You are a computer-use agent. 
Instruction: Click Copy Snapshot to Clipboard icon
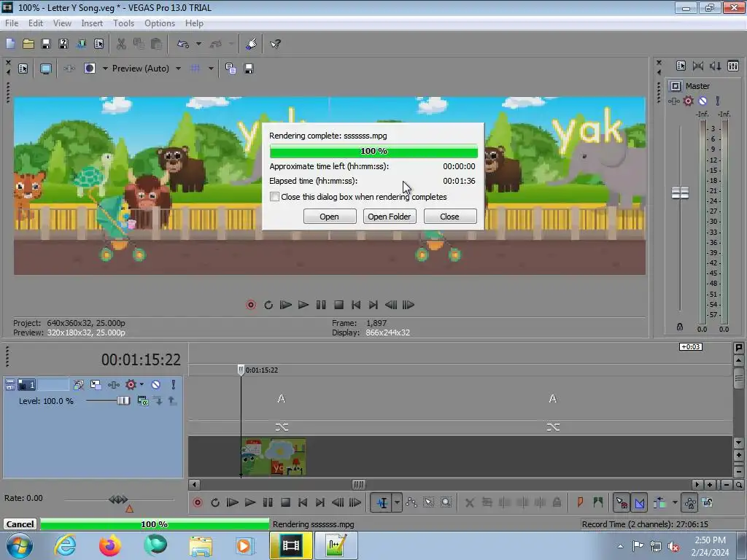tap(231, 69)
